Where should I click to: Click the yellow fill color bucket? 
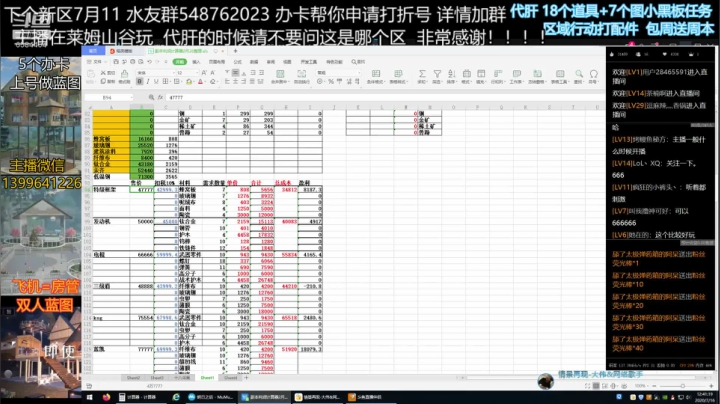[189, 82]
